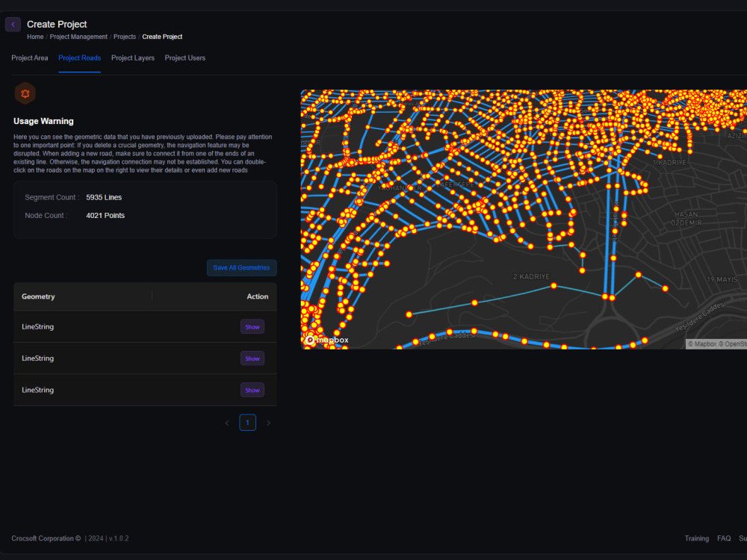Click the 4021 Points node count value
The width and height of the screenshot is (747, 560).
pos(105,216)
